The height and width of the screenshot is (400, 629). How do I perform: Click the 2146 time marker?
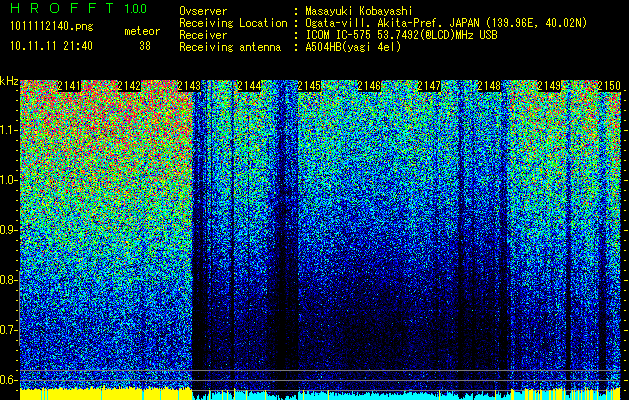(369, 86)
